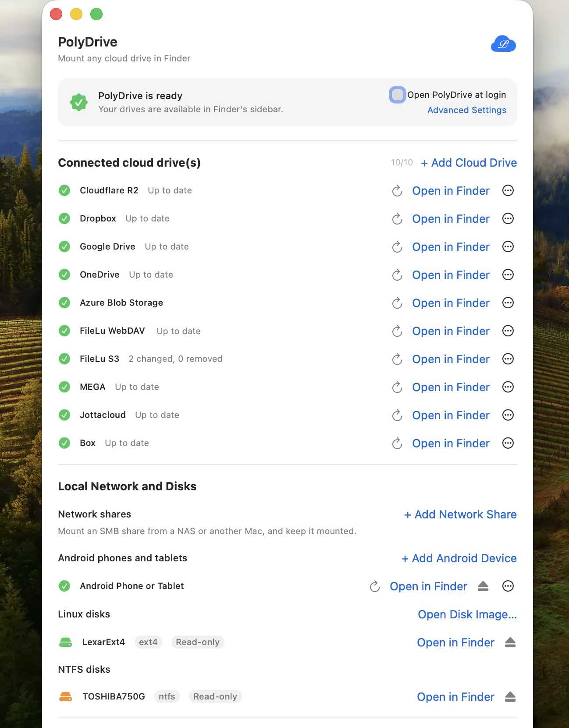
Task: Refresh the Box drive
Action: (397, 443)
